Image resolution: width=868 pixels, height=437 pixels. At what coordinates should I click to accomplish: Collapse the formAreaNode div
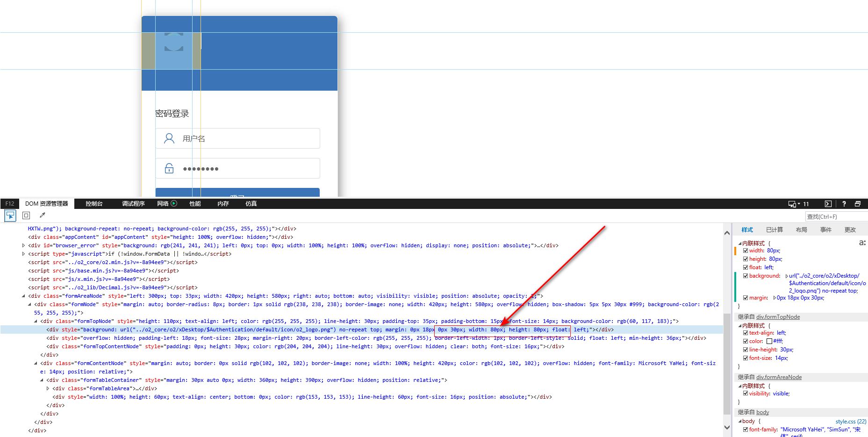click(x=23, y=296)
